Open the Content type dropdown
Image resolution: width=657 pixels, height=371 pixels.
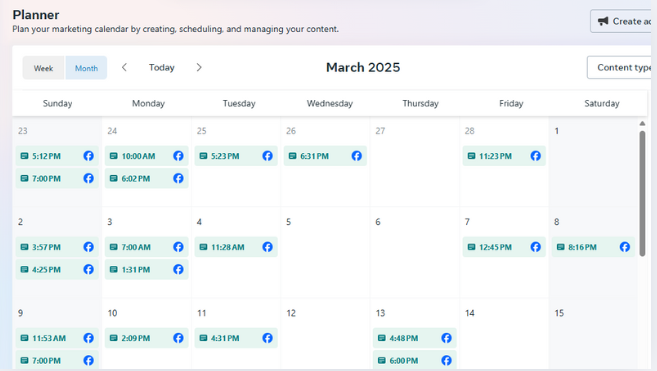(620, 67)
